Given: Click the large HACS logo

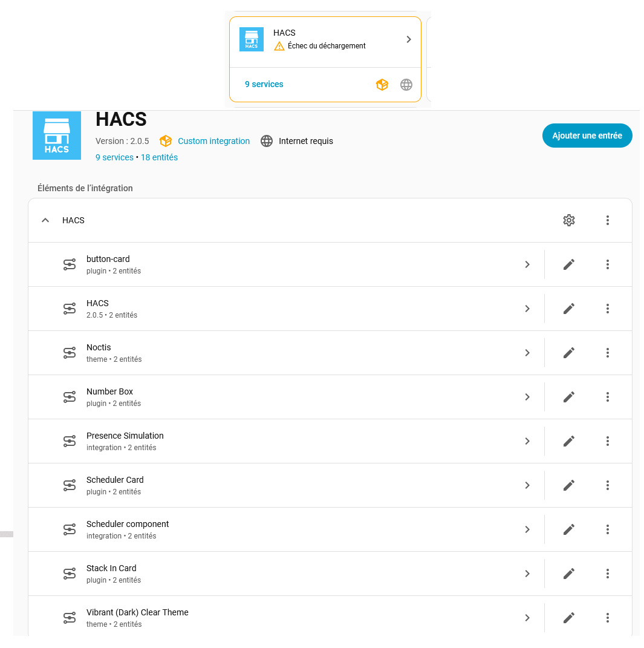Looking at the screenshot, I should click(57, 136).
